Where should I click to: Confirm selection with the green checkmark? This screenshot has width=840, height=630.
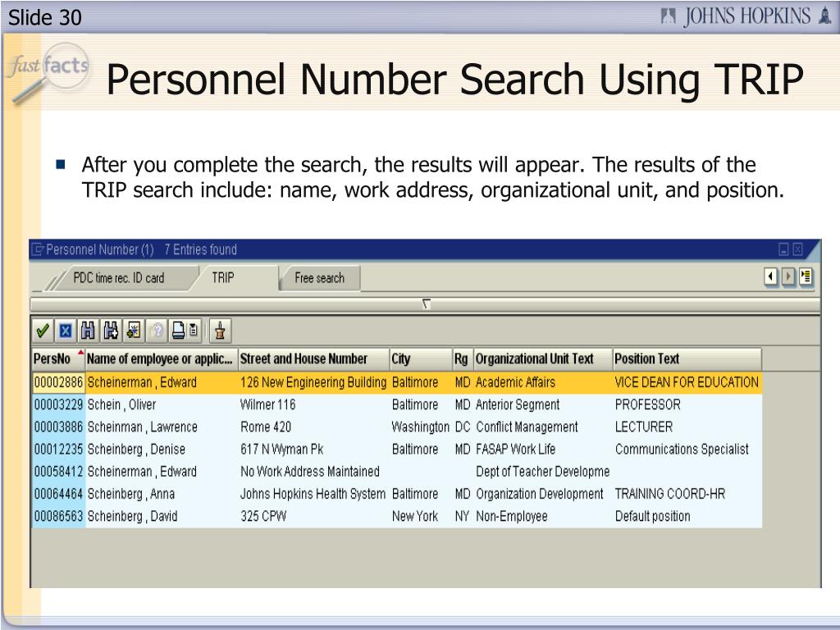click(43, 331)
